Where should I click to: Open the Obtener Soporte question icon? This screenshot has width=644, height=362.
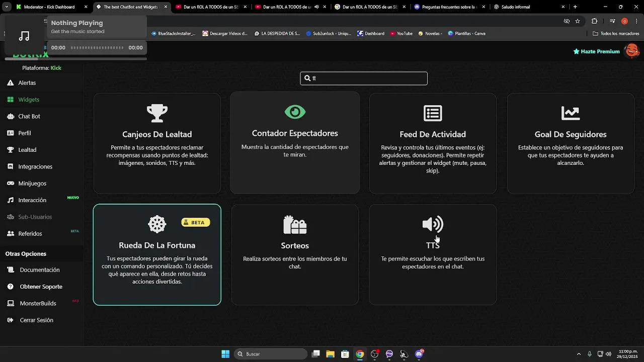point(10,287)
